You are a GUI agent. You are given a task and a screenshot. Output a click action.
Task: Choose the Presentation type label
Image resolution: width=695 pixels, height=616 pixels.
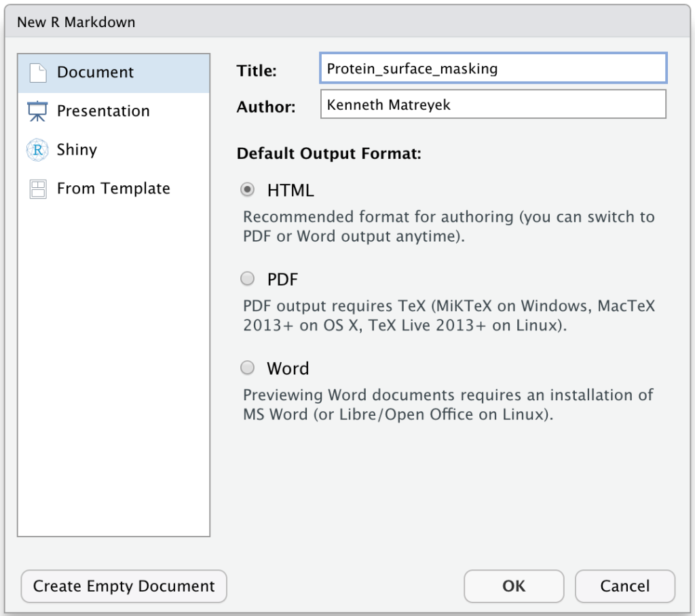pos(103,111)
